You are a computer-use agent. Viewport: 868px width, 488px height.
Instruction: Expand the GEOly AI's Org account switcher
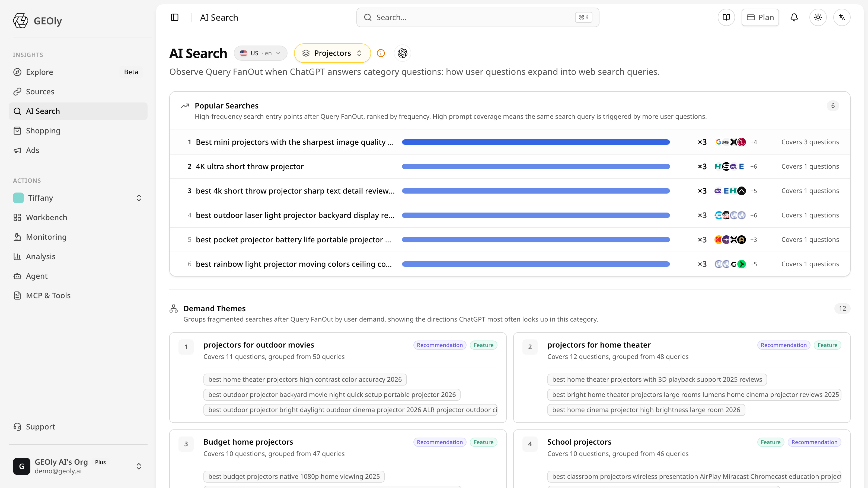tap(78, 466)
